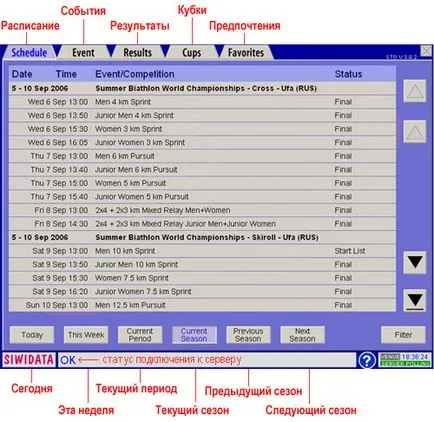Click the Sat 9 Sep 16:20 date cell
Image resolution: width=434 pixels, height=422 pixels.
(60, 292)
